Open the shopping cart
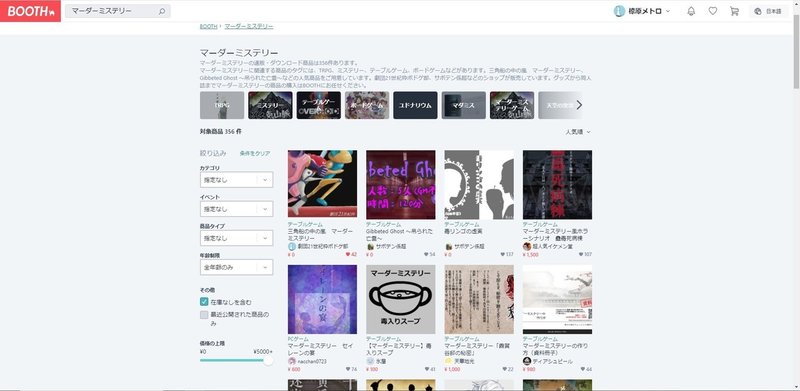Screen dimensions: 800x391 (x=734, y=11)
